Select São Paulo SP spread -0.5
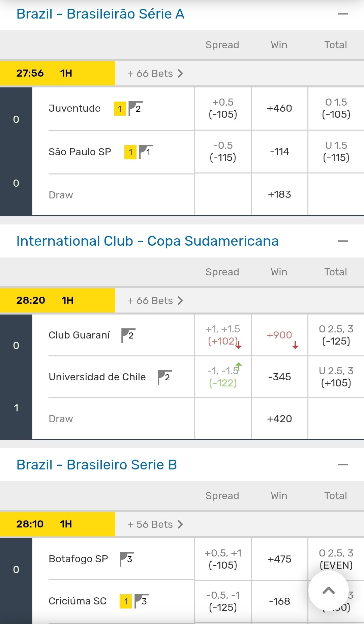Screen dimensions: 364x624 (223, 152)
